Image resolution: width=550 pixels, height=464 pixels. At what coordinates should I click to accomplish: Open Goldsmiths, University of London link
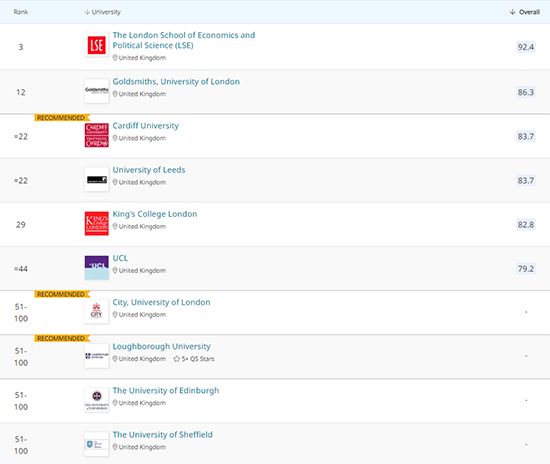176,81
